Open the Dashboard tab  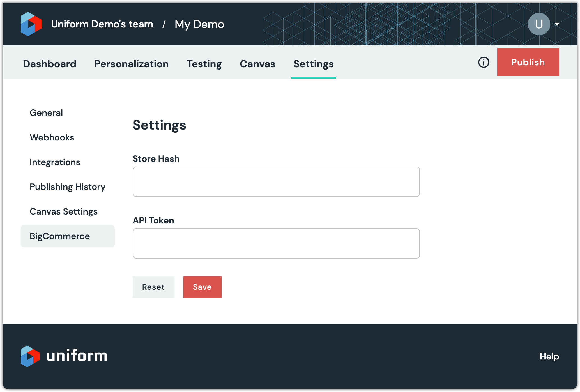pos(50,64)
